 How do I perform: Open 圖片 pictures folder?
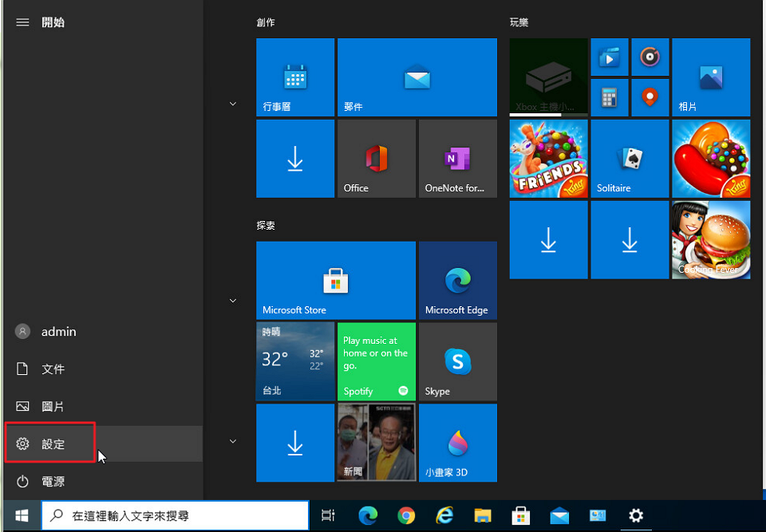(103, 406)
